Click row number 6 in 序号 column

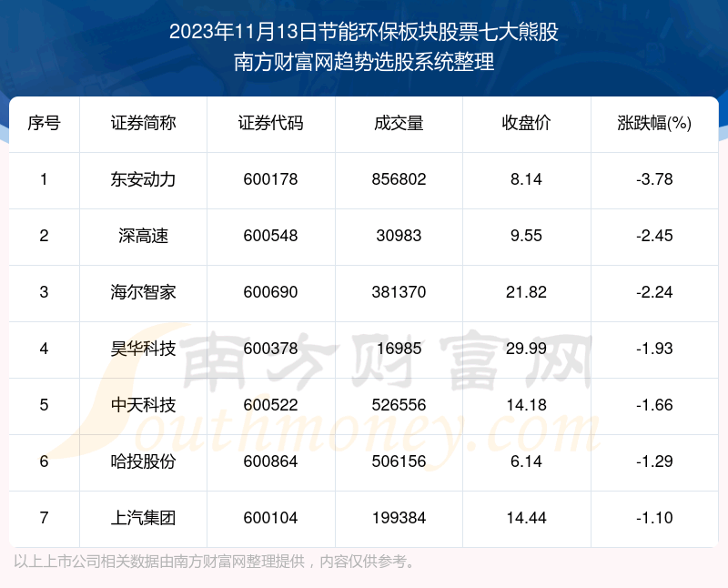pos(44,461)
